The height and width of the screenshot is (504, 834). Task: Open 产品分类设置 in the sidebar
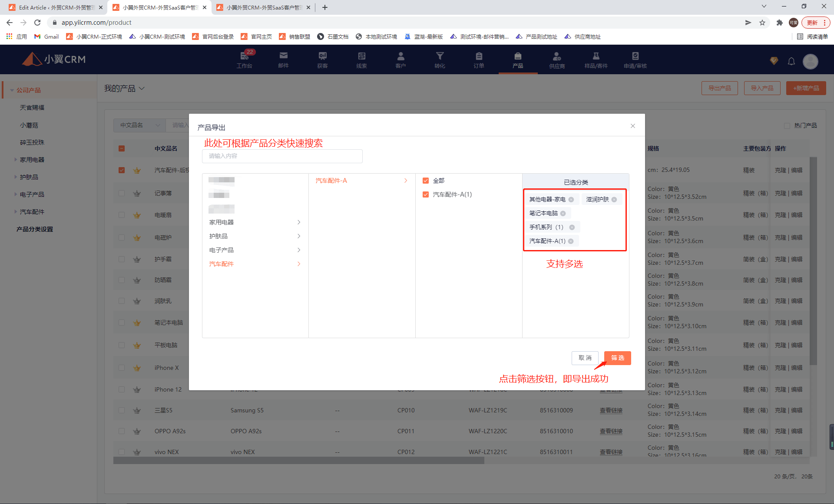coord(35,229)
